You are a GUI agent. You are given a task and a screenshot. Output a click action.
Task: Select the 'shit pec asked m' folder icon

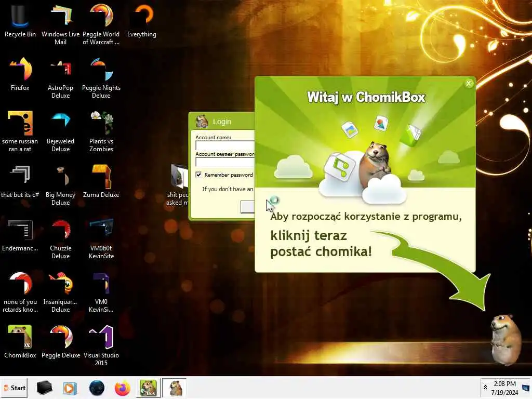coord(179,185)
